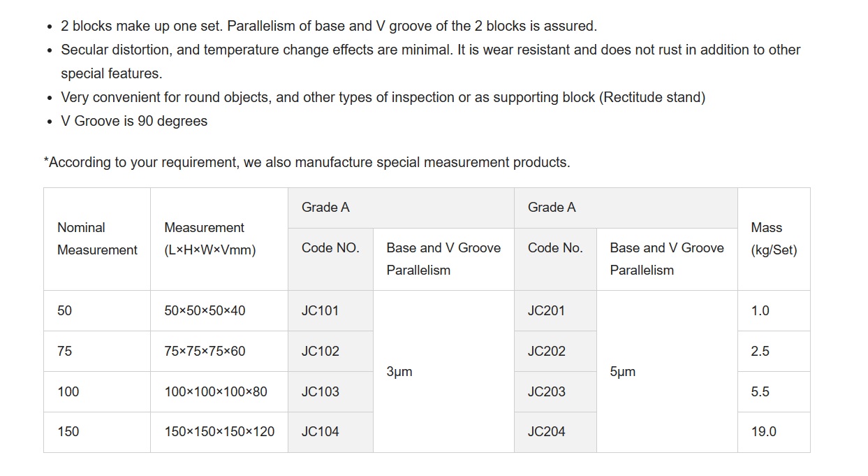Select the JC104 code entry
This screenshot has height=476, width=868.
click(330, 432)
